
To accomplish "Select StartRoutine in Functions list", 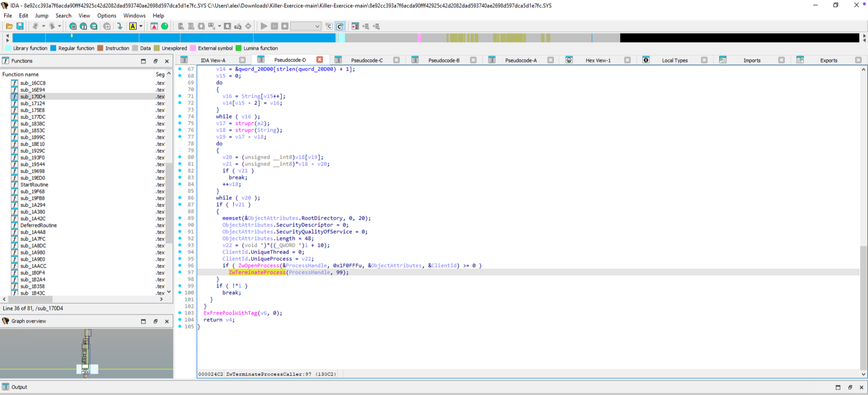I will [34, 185].
